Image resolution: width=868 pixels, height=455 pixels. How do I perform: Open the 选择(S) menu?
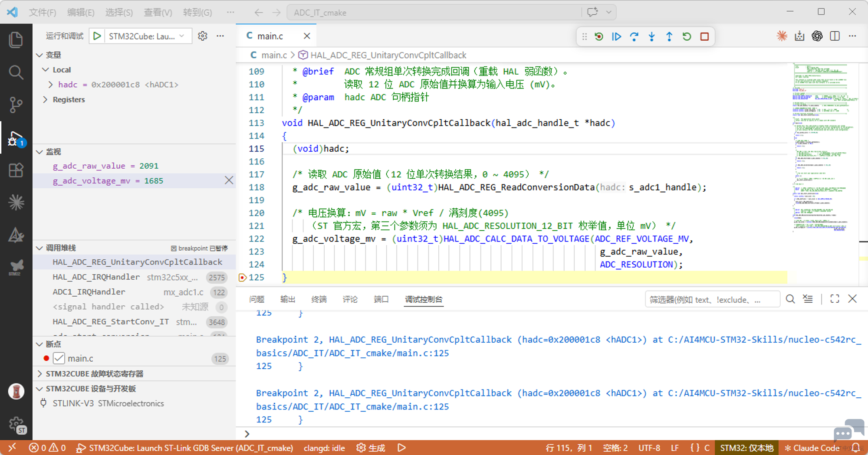pyautogui.click(x=119, y=13)
